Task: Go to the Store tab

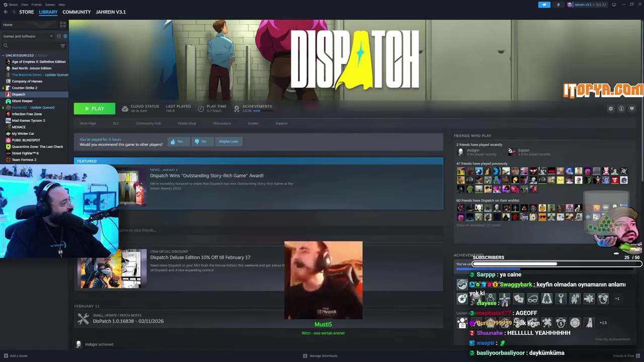Action: tap(26, 12)
